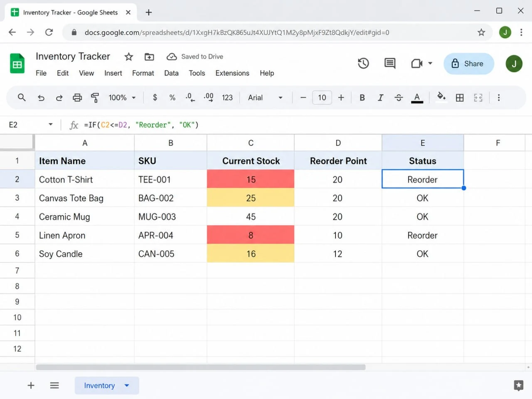Open the Help menu
The image size is (532, 399).
coord(267,73)
